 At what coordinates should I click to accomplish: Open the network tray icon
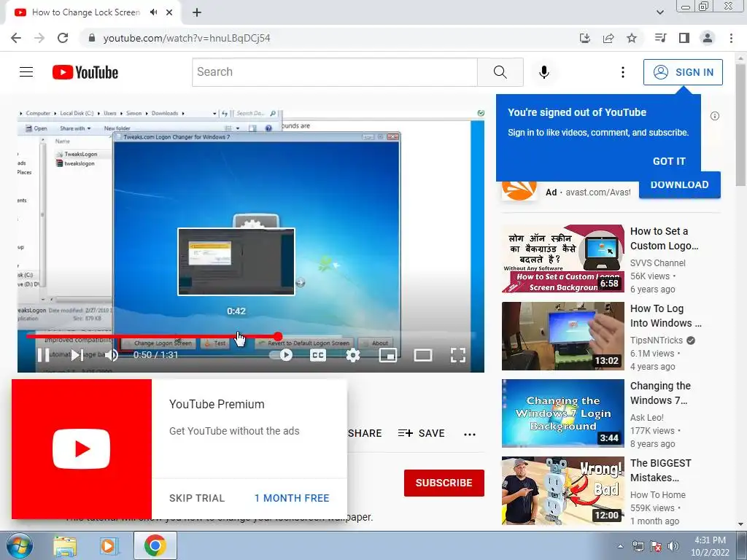pos(638,546)
